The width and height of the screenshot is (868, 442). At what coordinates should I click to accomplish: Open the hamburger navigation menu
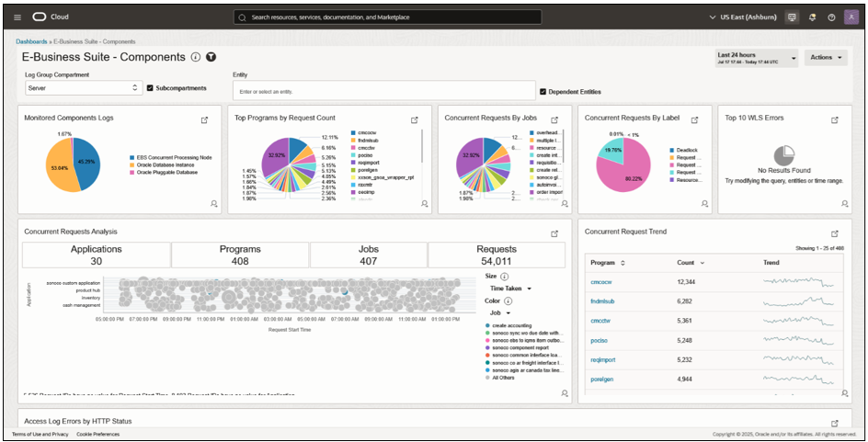(17, 17)
